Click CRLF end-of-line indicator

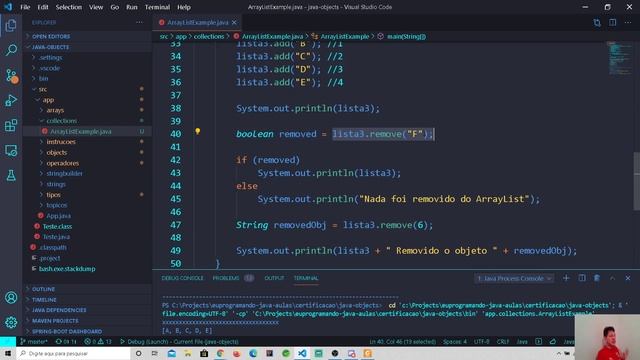click(x=503, y=342)
